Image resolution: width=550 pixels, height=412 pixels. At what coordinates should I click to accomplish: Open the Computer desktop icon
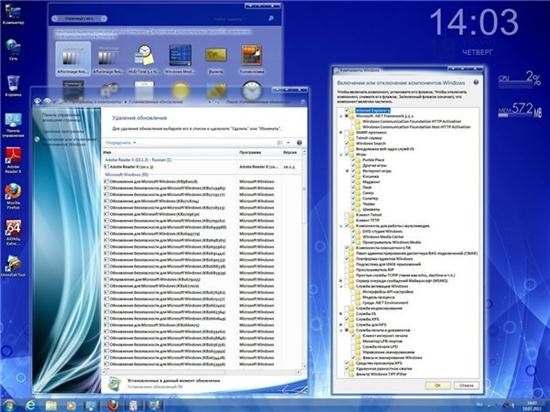(x=13, y=14)
